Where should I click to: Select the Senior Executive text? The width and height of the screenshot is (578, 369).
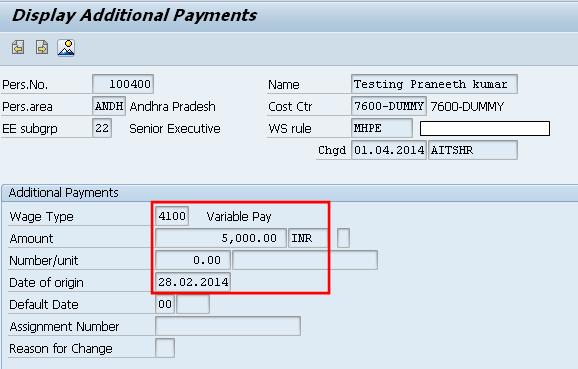click(x=175, y=129)
